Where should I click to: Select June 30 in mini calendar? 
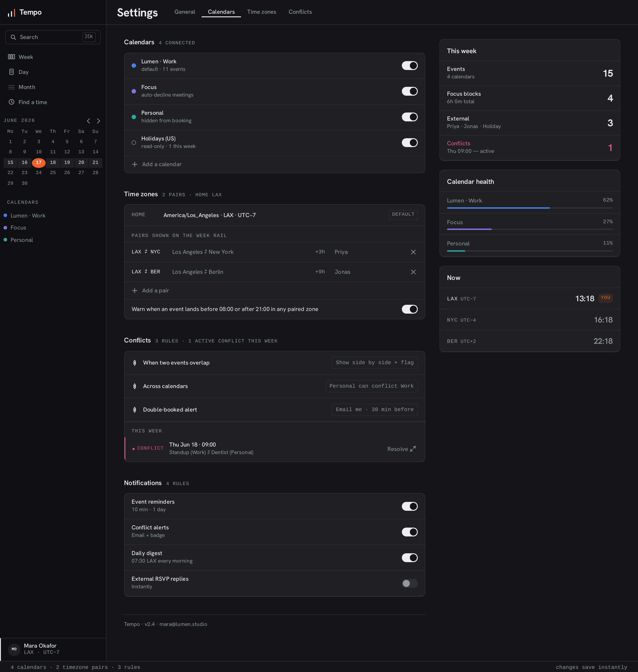25,183
